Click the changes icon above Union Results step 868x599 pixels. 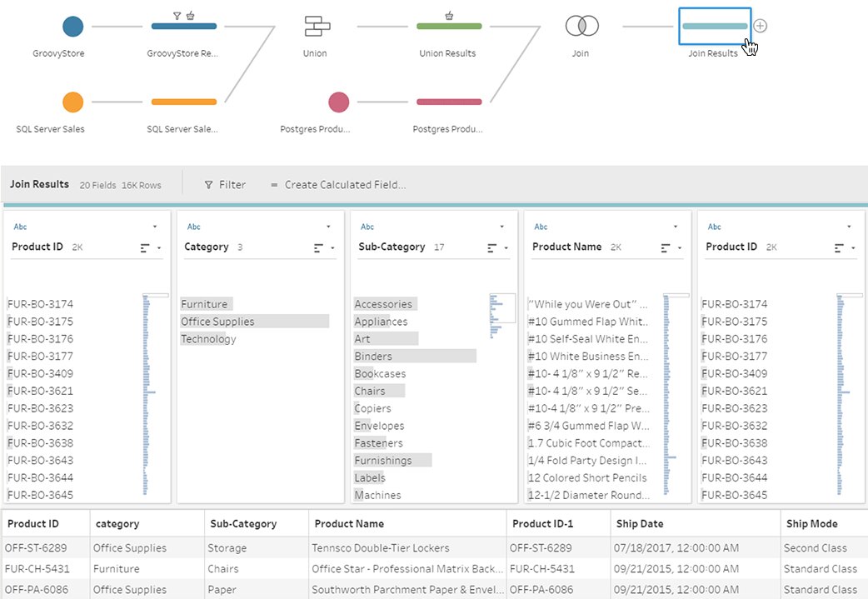pos(450,14)
